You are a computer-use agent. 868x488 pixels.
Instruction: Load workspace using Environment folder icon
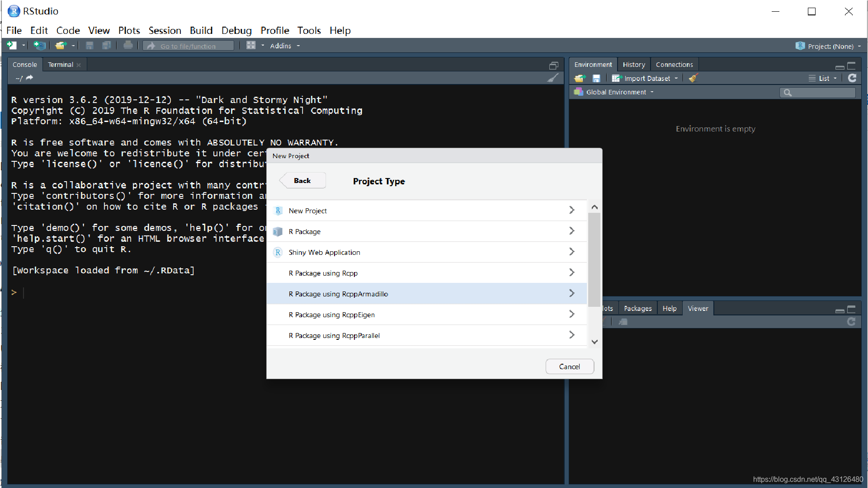(580, 78)
